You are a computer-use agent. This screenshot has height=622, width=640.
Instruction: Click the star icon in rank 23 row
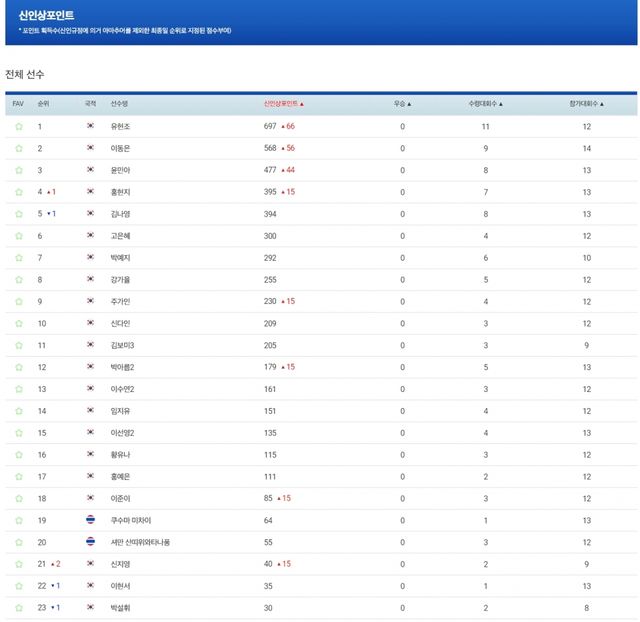[x=18, y=607]
